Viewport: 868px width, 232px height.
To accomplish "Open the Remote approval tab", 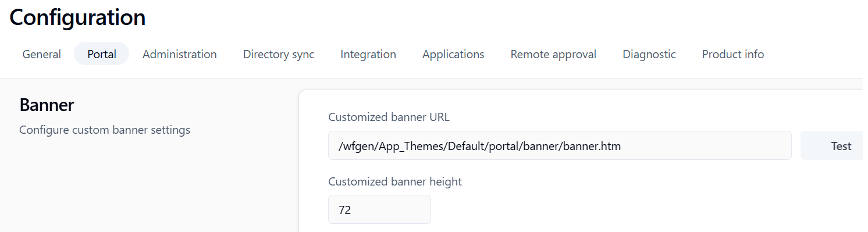I will coord(553,54).
